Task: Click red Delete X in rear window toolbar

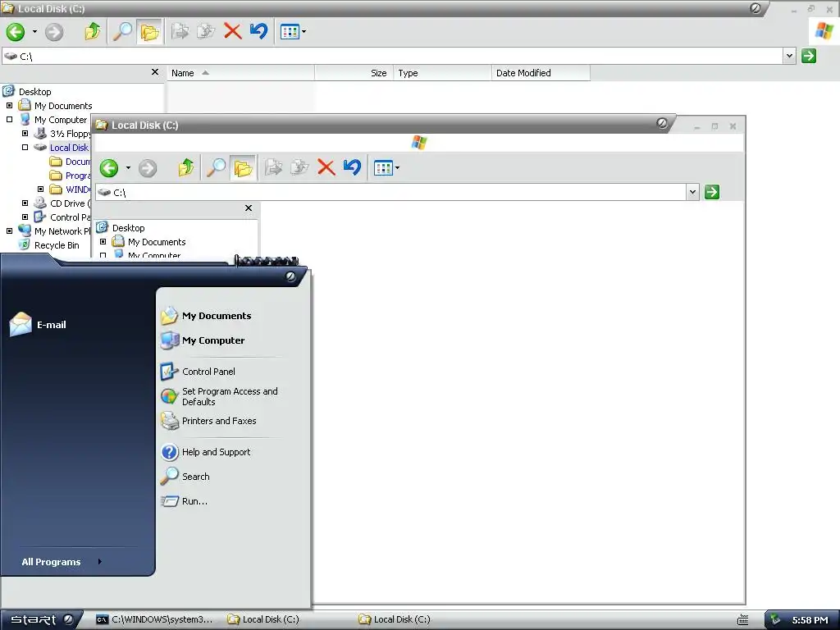Action: [232, 32]
